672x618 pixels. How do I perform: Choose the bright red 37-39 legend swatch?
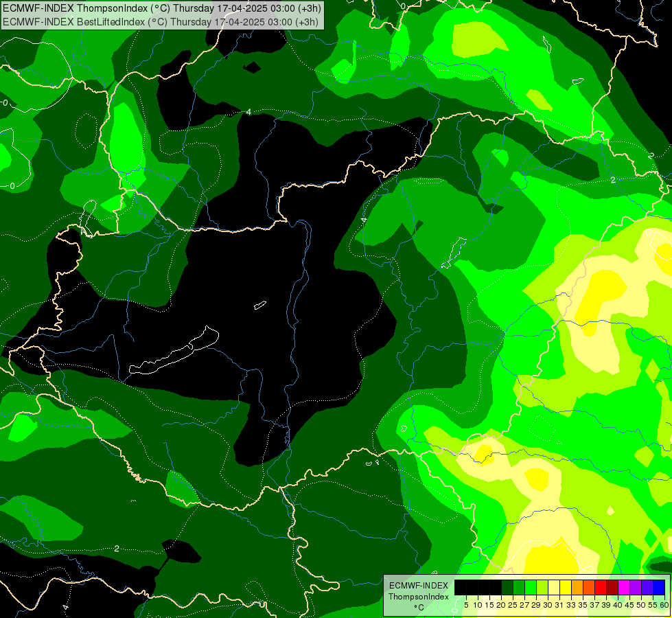tap(601, 587)
